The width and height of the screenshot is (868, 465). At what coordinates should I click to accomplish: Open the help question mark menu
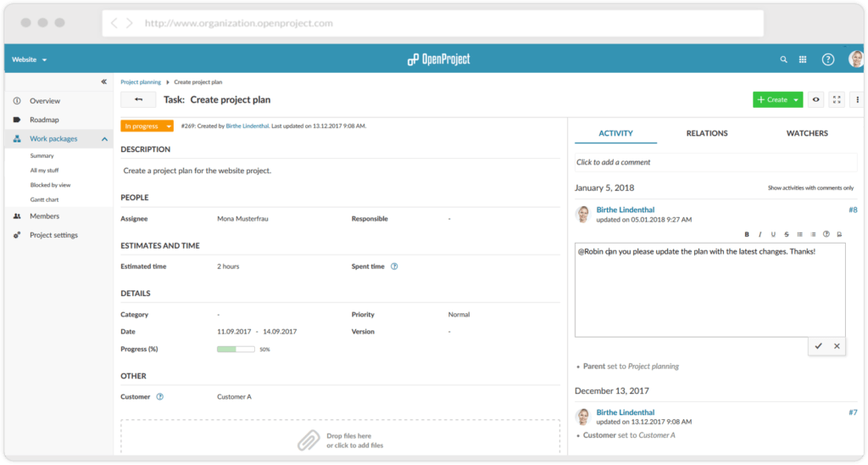coord(828,59)
